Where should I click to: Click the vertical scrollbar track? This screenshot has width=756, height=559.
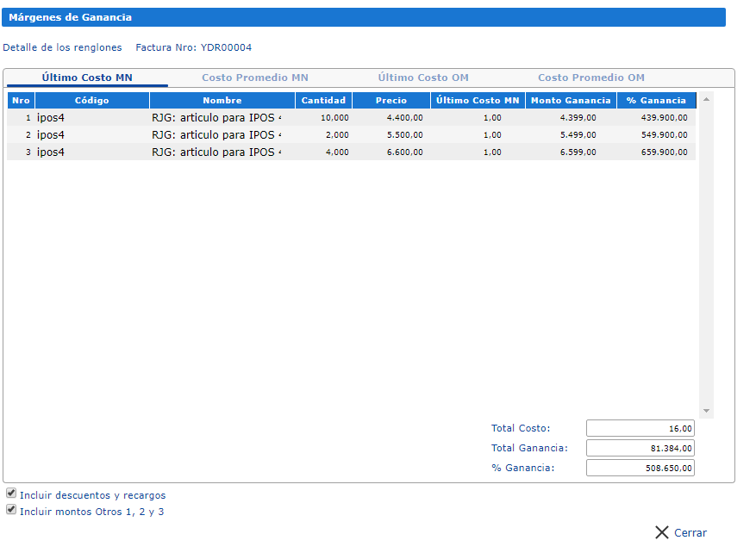[707, 258]
